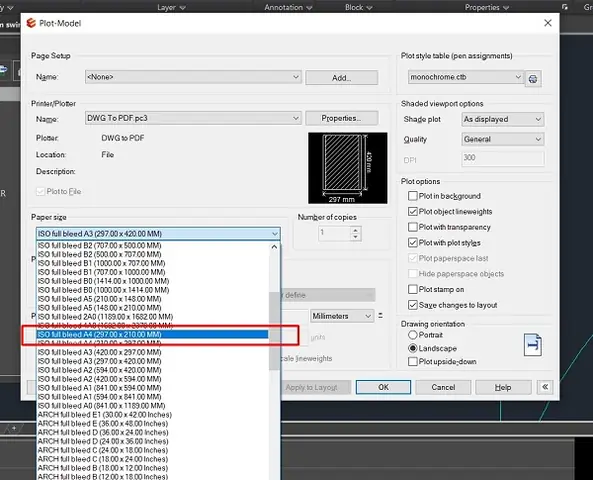Click the Plot-Model dialog app icon
This screenshot has width=593, height=480.
tap(31, 23)
